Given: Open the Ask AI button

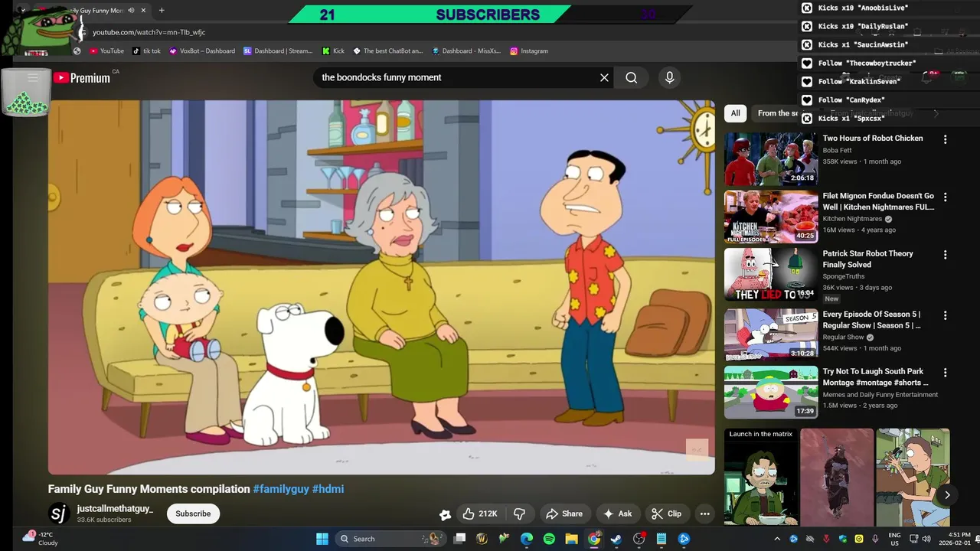Looking at the screenshot, I should pyautogui.click(x=617, y=514).
